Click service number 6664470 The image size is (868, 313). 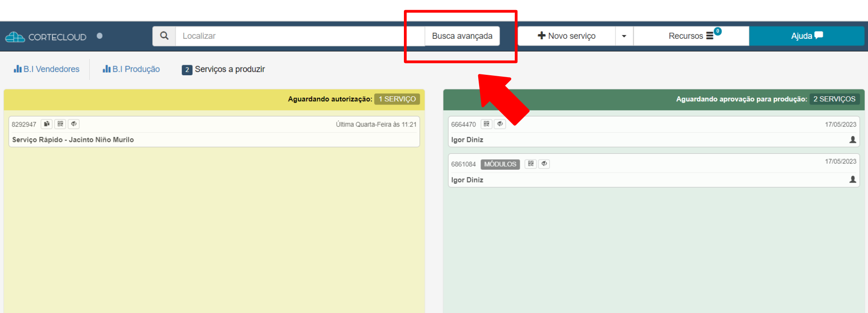[x=463, y=124]
